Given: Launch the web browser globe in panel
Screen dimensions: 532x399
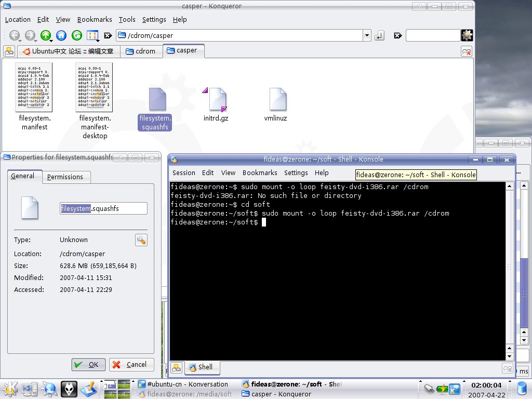Looking at the screenshot, I should (49, 389).
